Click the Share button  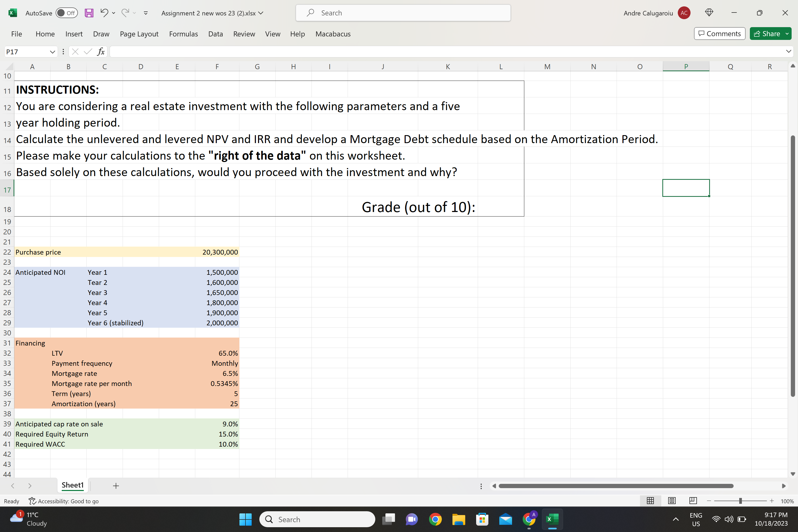pos(767,34)
